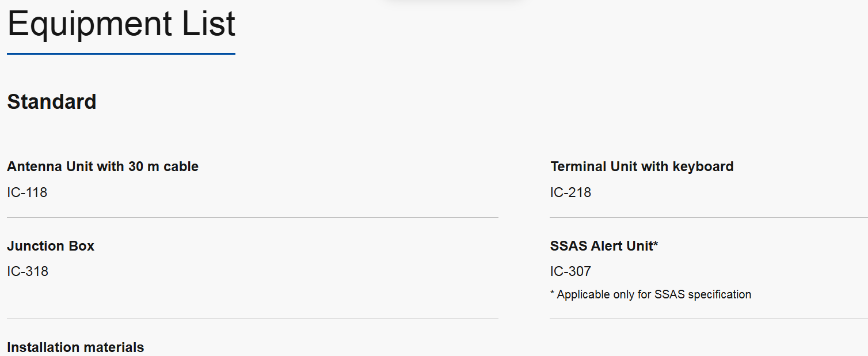Click the Terminal Unit with keyboard label
This screenshot has width=868, height=356.
642,166
